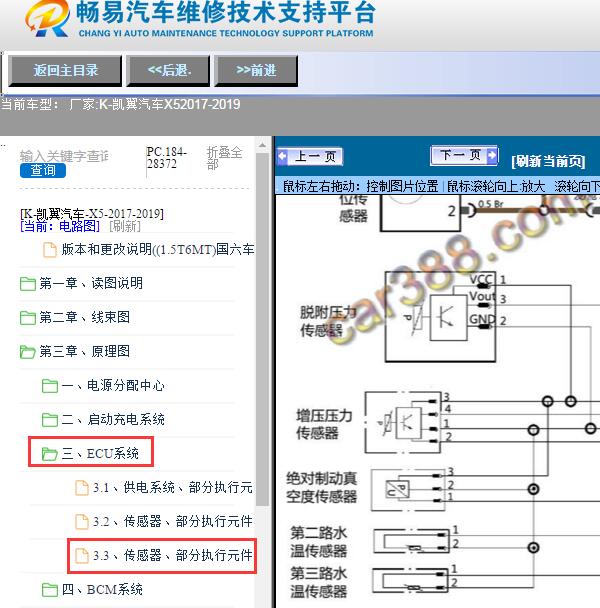Image resolution: width=600 pixels, height=608 pixels.
Task: Expand 一、电源分配中心 folder
Action: click(x=113, y=386)
